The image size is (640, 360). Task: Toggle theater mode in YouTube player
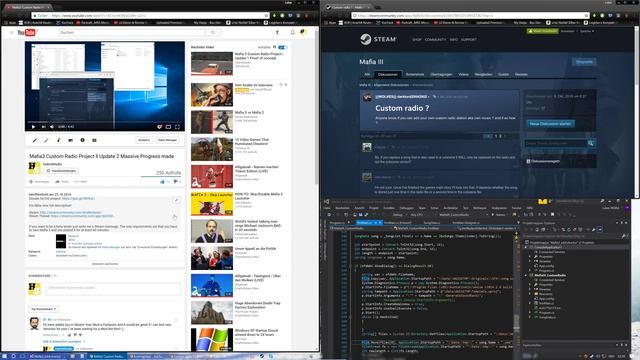click(x=168, y=127)
